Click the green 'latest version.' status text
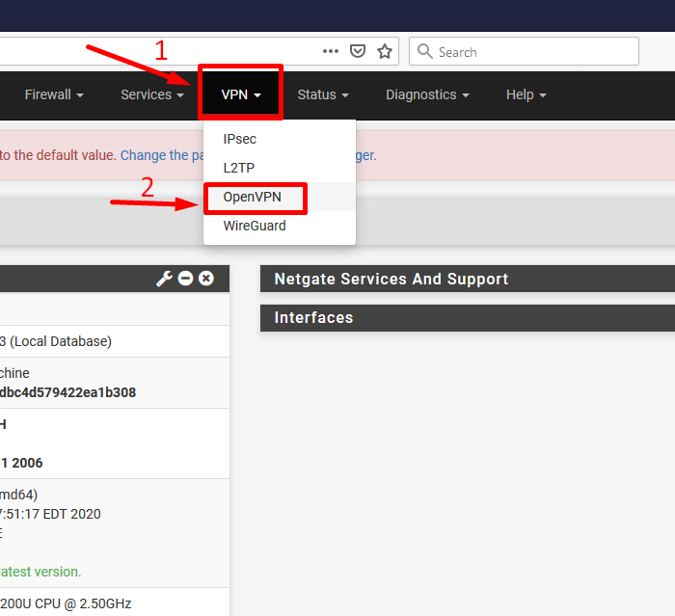Viewport: 675px width, 616px height. (x=40, y=572)
